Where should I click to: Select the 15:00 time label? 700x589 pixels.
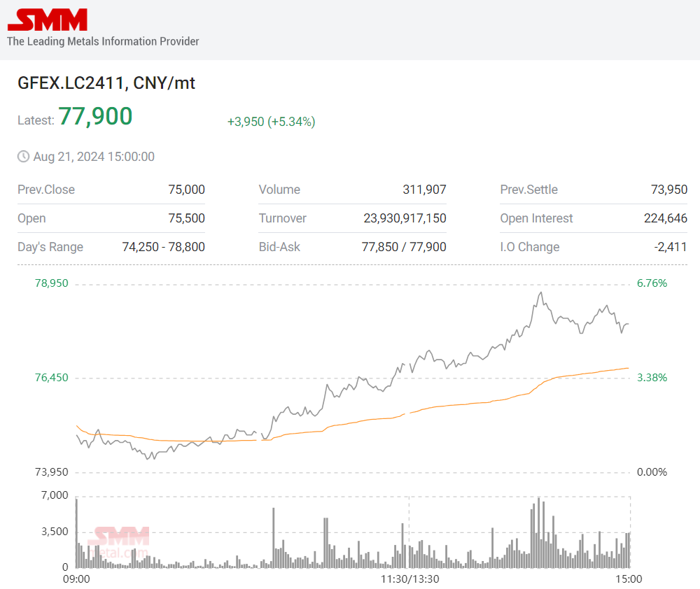(x=629, y=579)
